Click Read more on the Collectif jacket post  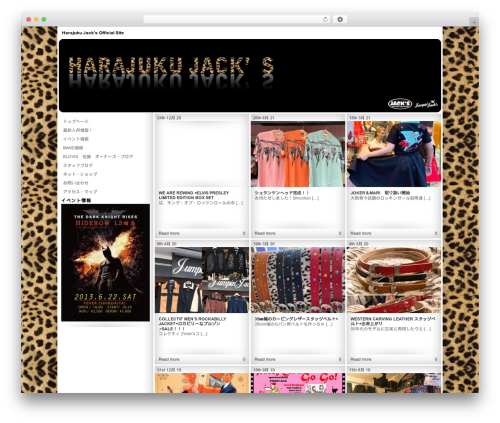(169, 359)
